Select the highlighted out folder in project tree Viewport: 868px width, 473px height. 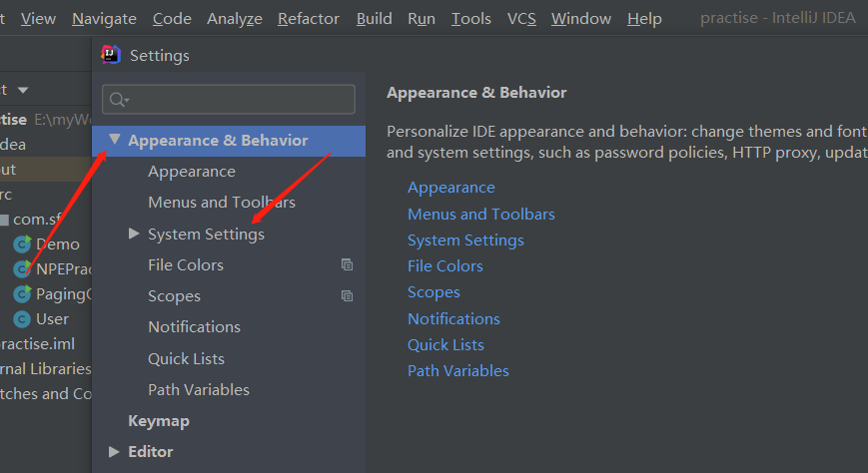coord(45,170)
